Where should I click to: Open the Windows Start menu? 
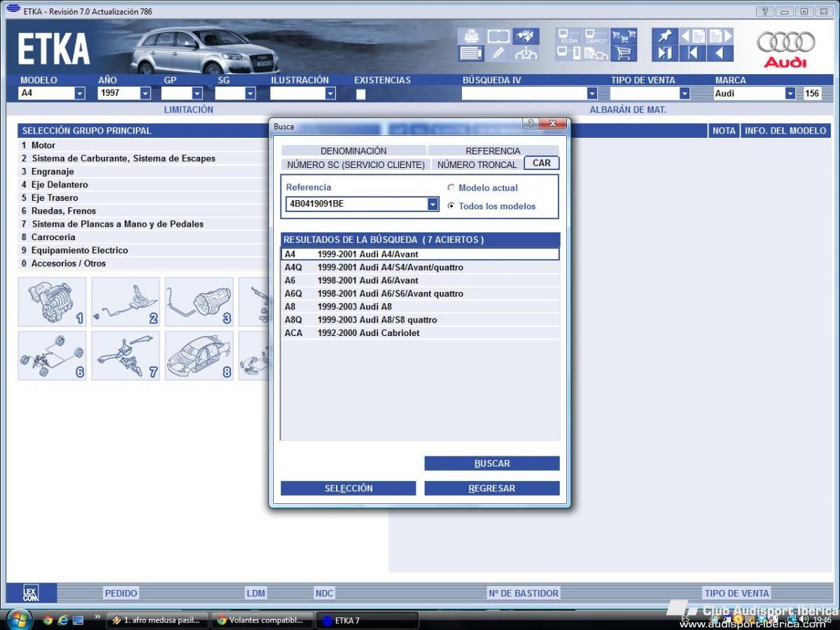coord(18,619)
